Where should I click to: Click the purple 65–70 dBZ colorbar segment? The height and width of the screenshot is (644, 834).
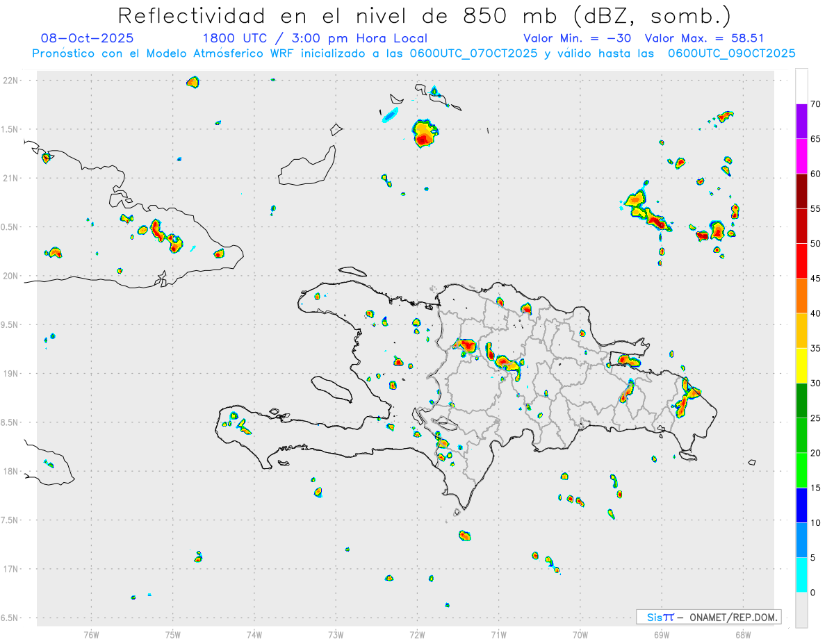coord(801,122)
